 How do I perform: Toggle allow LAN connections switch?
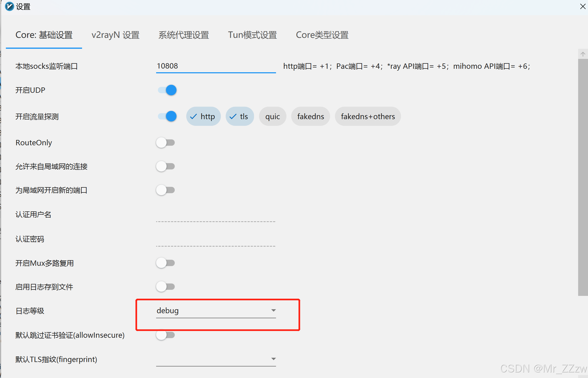coord(165,166)
